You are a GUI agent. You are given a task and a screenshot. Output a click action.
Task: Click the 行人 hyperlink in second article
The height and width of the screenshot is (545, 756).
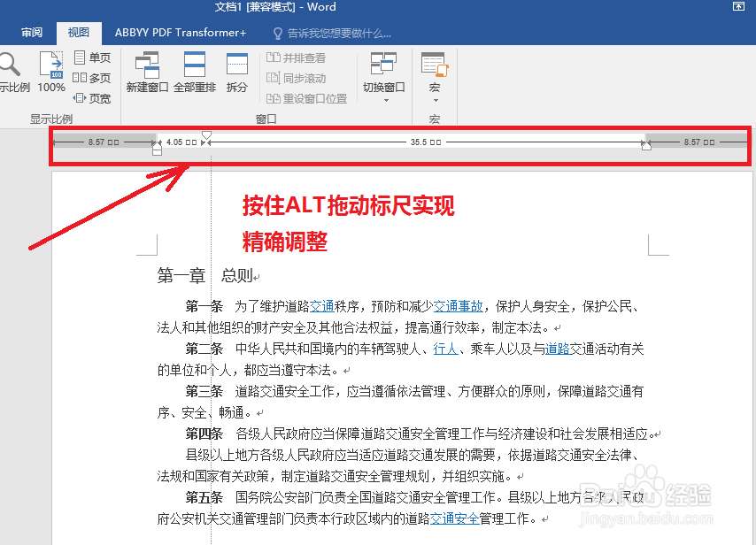coord(446,349)
